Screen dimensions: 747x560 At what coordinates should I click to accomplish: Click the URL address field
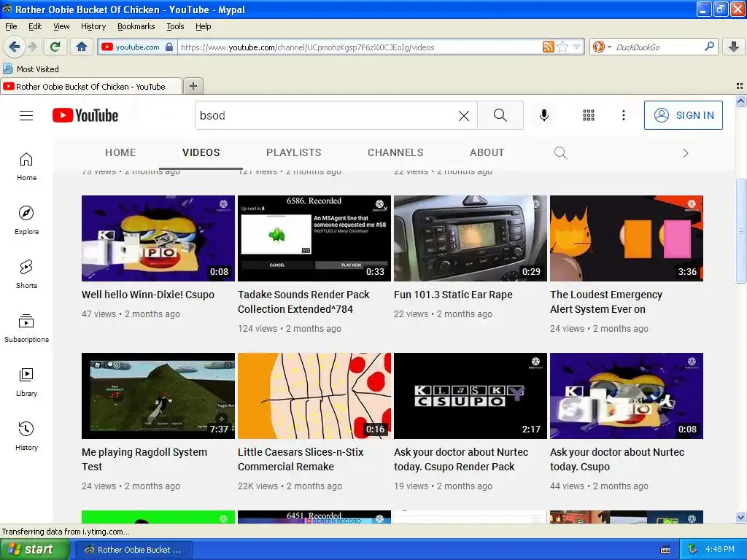click(x=360, y=47)
